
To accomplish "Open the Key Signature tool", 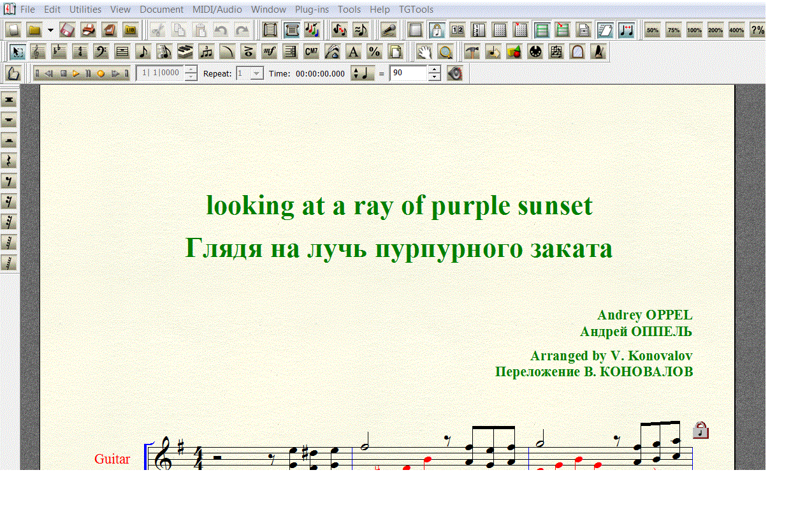I will 59,52.
